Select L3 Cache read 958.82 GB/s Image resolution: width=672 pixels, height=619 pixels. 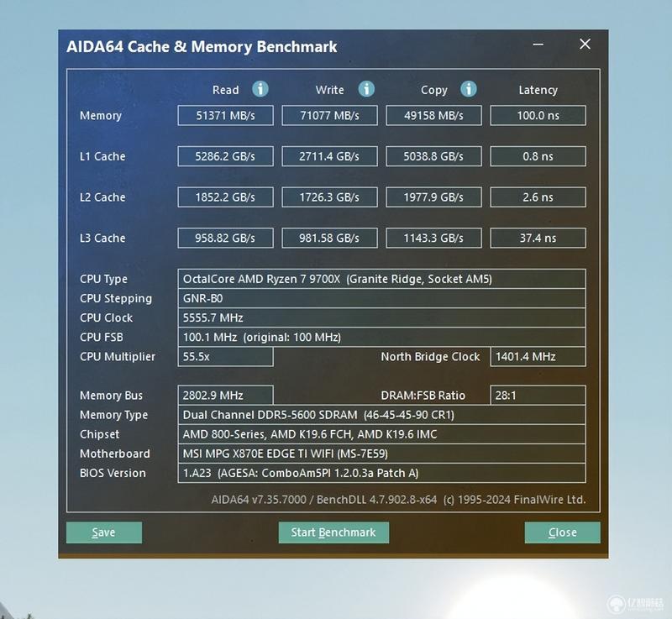225,239
